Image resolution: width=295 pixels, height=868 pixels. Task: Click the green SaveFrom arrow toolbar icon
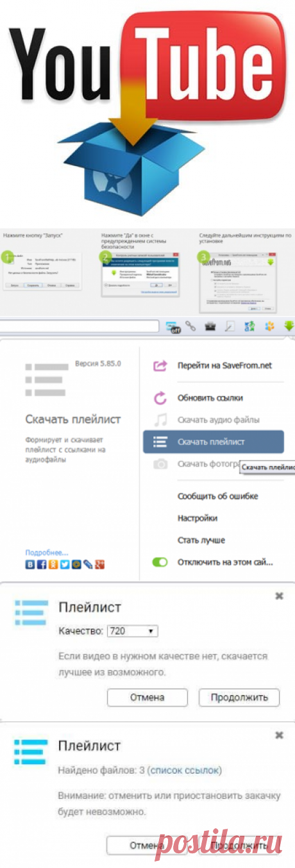(289, 326)
